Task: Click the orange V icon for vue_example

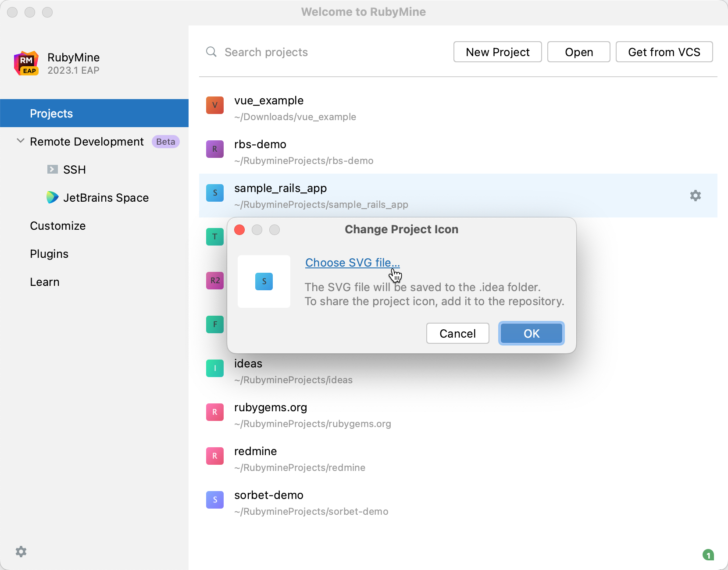Action: (x=215, y=105)
